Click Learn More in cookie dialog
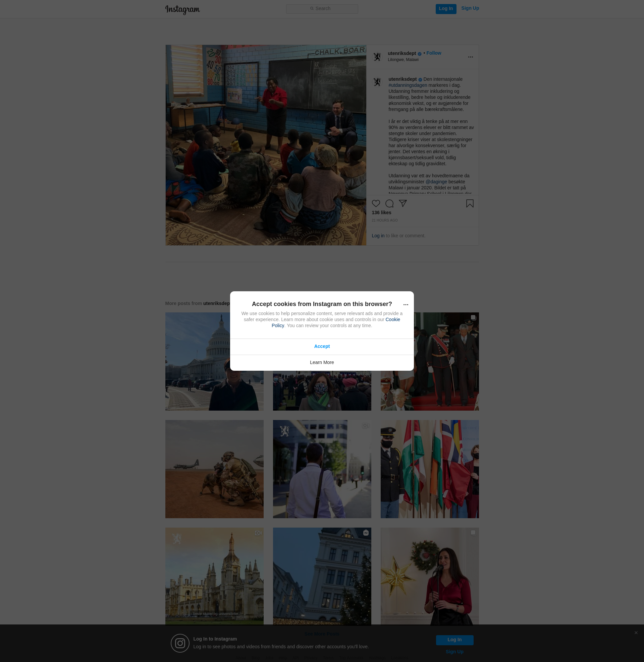The width and height of the screenshot is (644, 662). tap(322, 363)
